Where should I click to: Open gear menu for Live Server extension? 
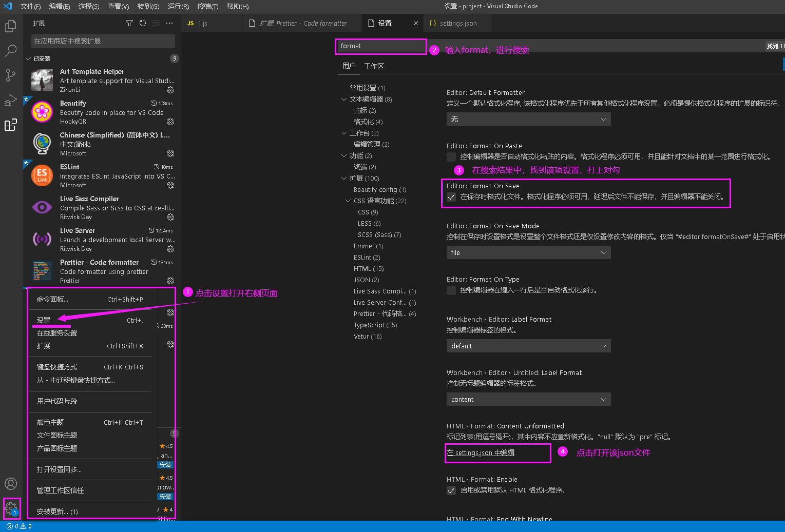click(x=170, y=249)
